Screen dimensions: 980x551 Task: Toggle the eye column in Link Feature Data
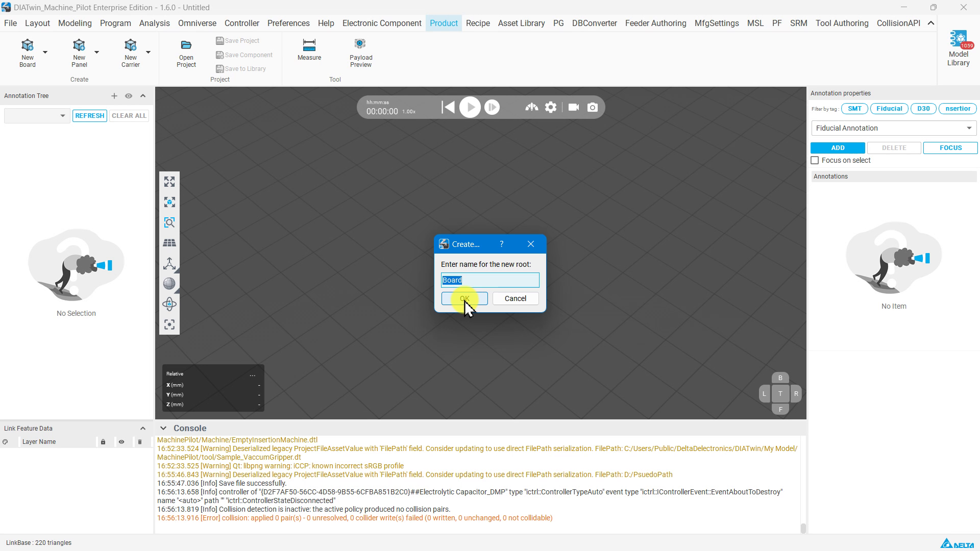(x=121, y=442)
